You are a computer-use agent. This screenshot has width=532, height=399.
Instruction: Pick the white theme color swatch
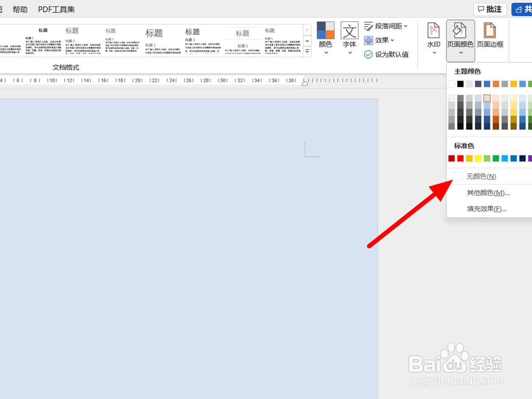click(x=451, y=84)
